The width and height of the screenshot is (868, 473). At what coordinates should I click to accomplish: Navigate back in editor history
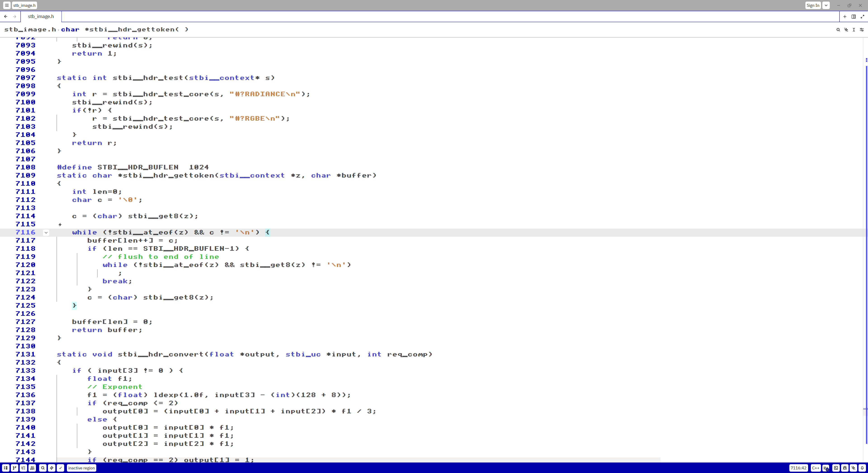click(6, 16)
